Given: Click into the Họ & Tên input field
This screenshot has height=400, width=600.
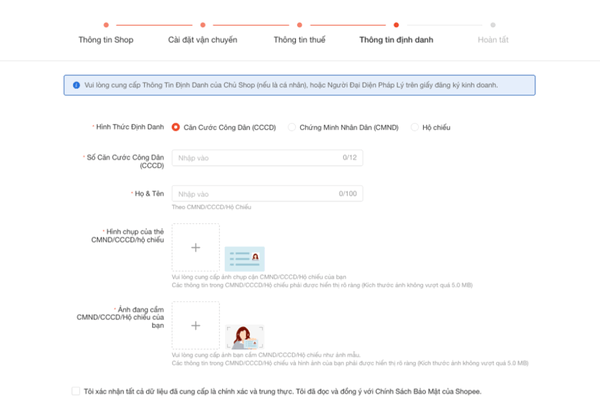Looking at the screenshot, I should point(265,193).
